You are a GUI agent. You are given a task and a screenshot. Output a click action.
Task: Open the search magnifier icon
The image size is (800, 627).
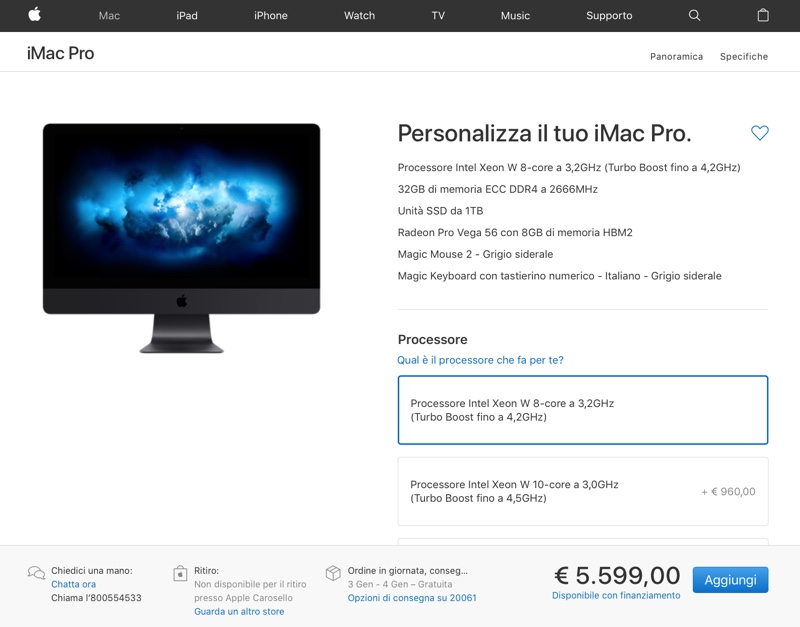coord(694,15)
